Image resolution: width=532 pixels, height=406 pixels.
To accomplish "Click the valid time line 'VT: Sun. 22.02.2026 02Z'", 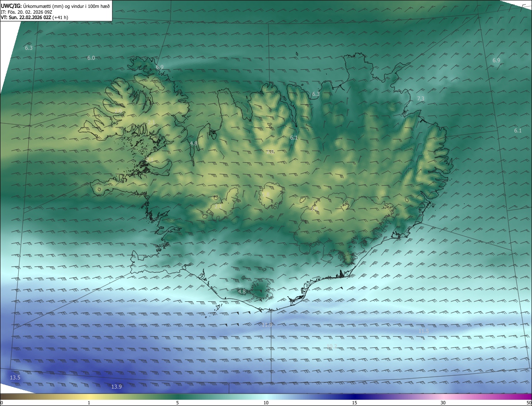I will coord(26,18).
